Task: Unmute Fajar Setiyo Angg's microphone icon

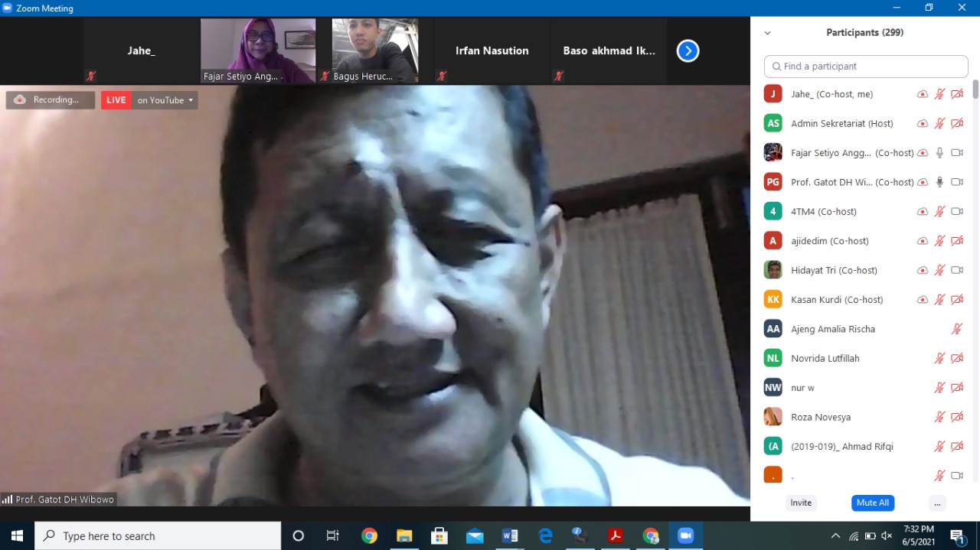Action: (939, 152)
